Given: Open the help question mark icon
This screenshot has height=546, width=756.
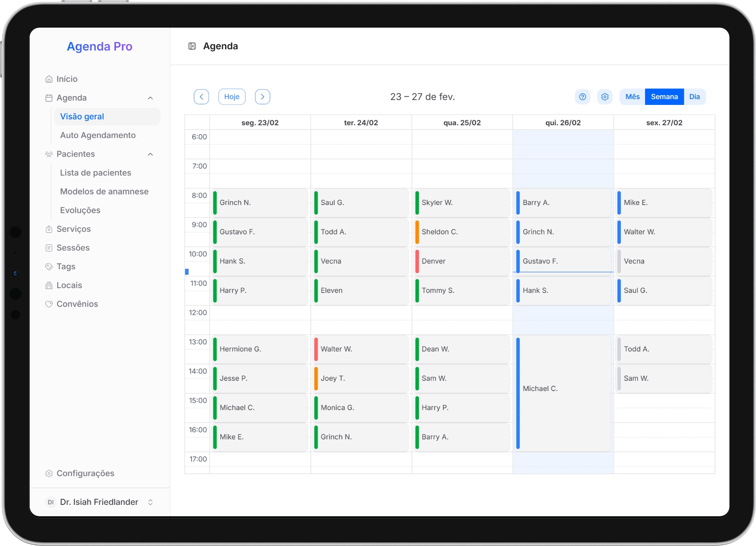Looking at the screenshot, I should [582, 97].
